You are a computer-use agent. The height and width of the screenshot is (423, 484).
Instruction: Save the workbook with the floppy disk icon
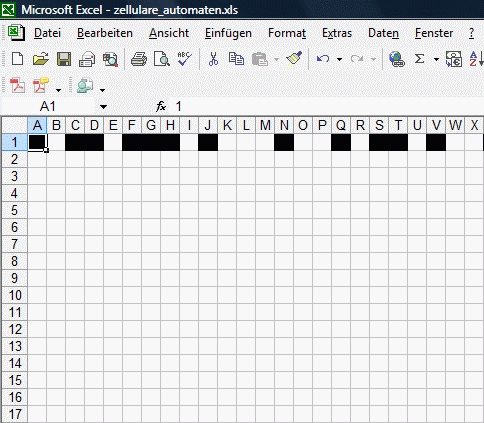click(64, 59)
